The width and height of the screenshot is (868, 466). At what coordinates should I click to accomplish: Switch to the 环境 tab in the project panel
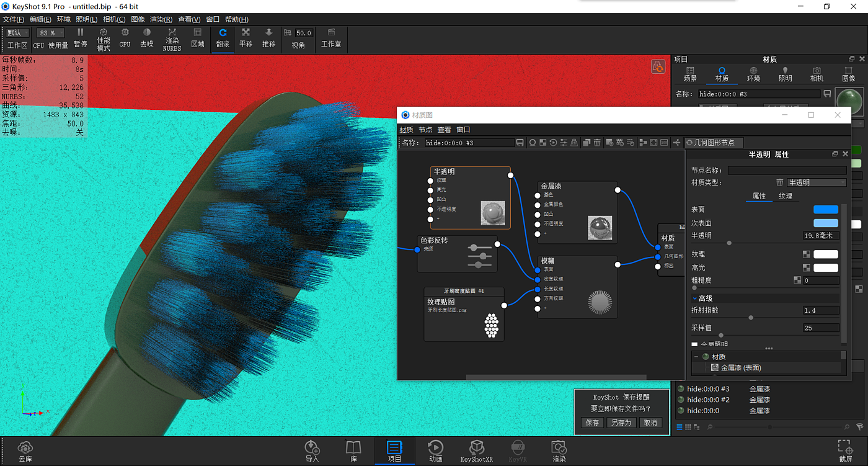[x=753, y=74]
